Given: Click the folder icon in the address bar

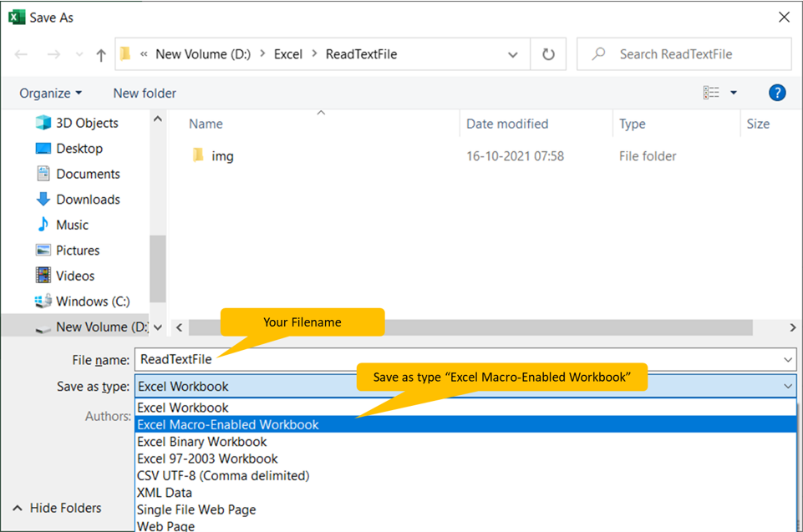Looking at the screenshot, I should tap(125, 53).
